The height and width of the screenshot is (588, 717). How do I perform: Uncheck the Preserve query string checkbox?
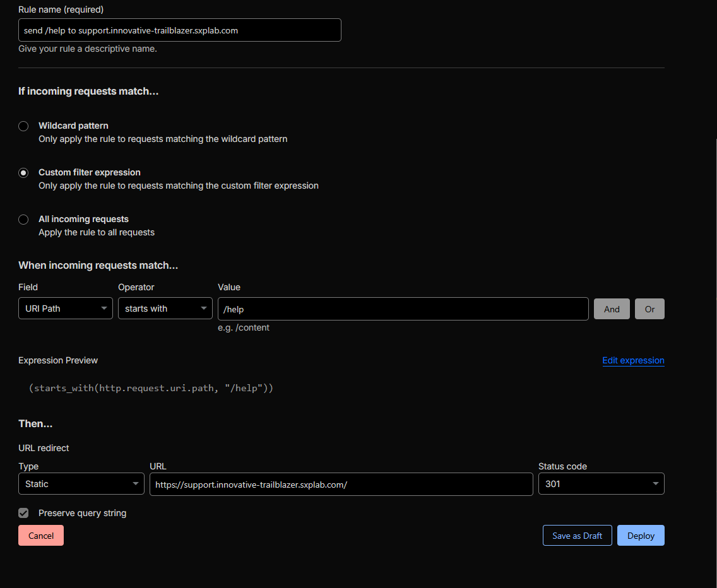23,513
